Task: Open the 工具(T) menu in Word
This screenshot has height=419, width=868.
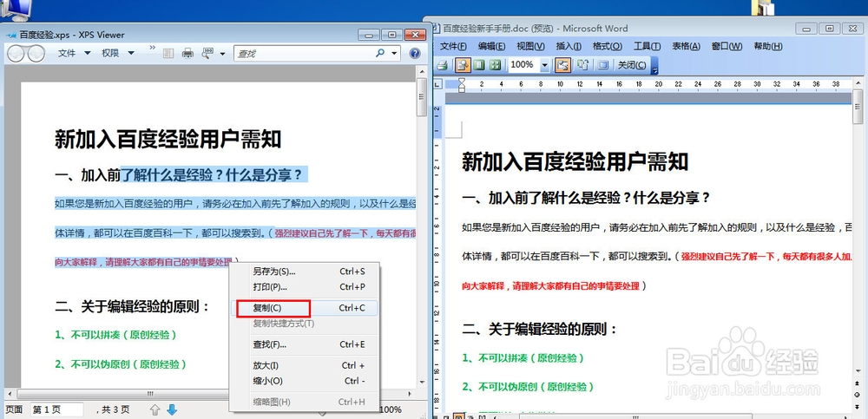Action: tap(647, 46)
